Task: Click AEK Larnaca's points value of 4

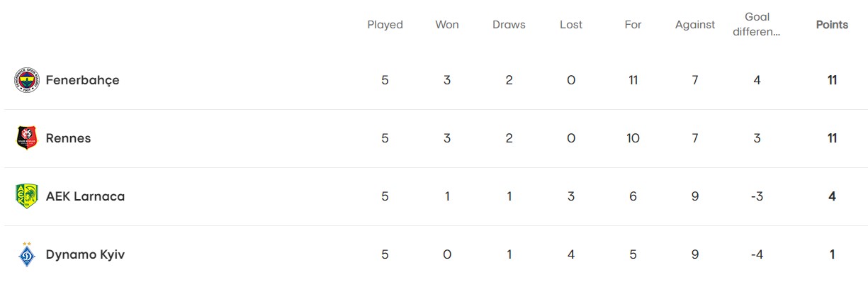Action: pyautogui.click(x=832, y=196)
